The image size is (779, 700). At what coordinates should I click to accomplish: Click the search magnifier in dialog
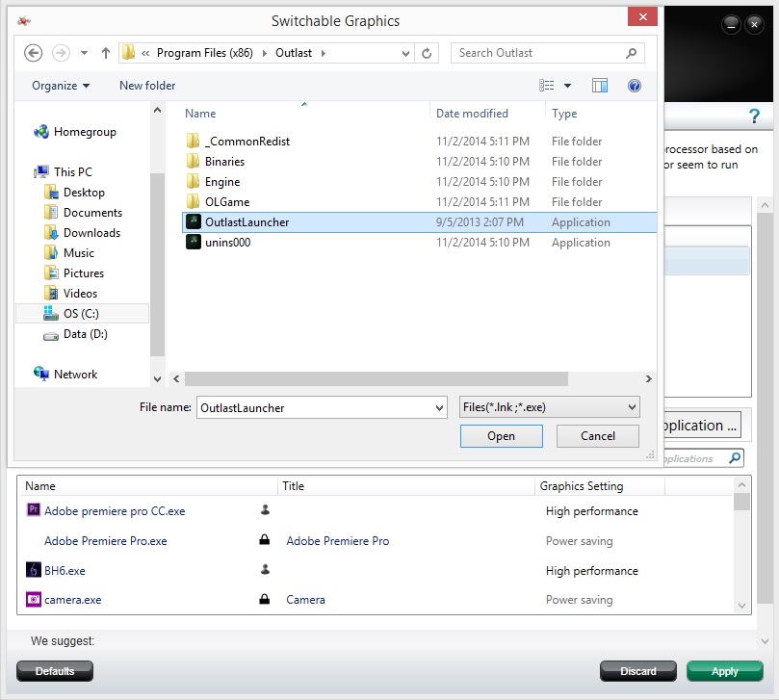(632, 53)
